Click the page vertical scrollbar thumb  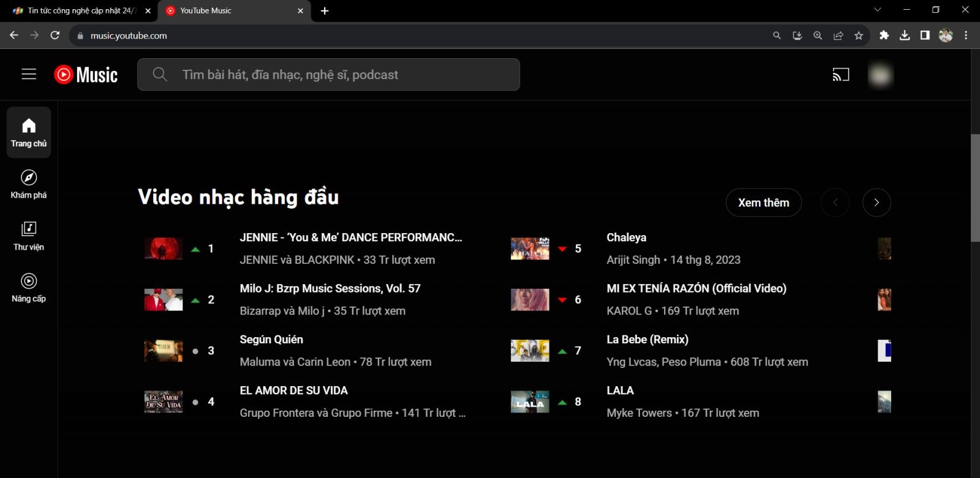[975, 188]
